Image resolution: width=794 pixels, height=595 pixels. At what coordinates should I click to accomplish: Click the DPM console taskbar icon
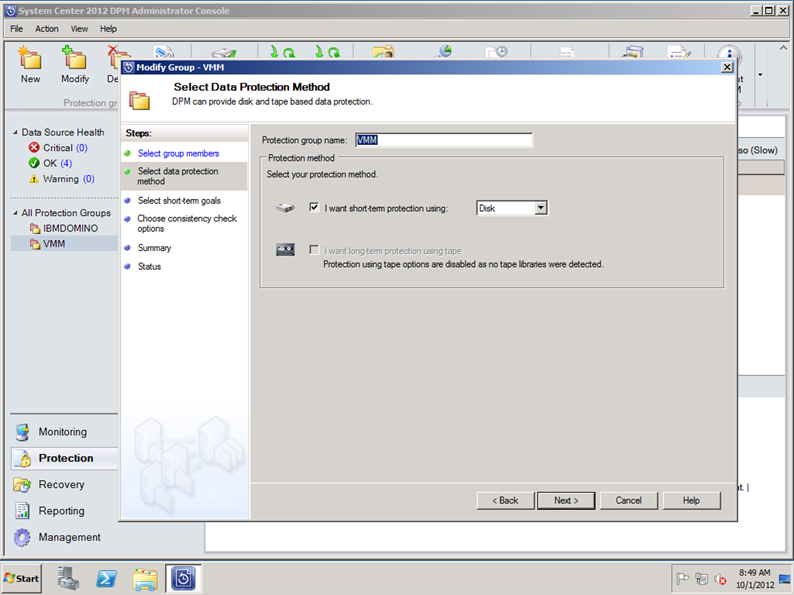click(183, 578)
